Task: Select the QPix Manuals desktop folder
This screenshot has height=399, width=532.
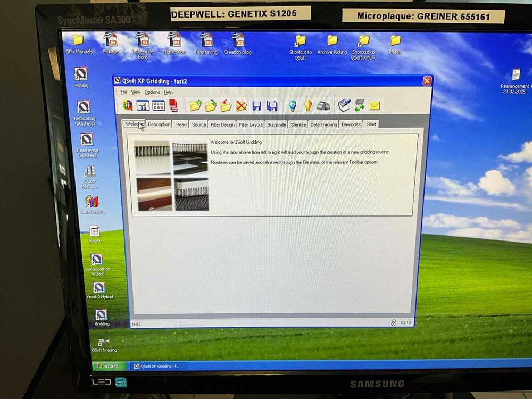Action: pos(79,45)
